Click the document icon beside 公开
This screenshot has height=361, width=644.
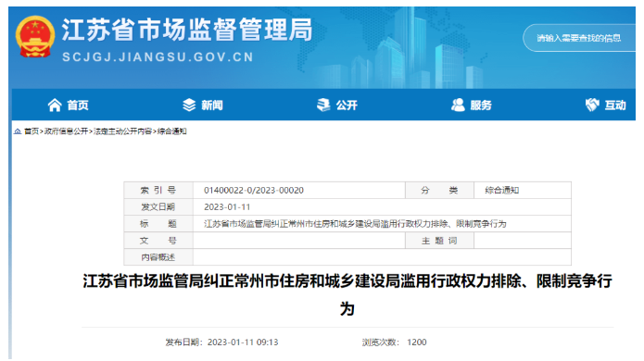coord(323,105)
